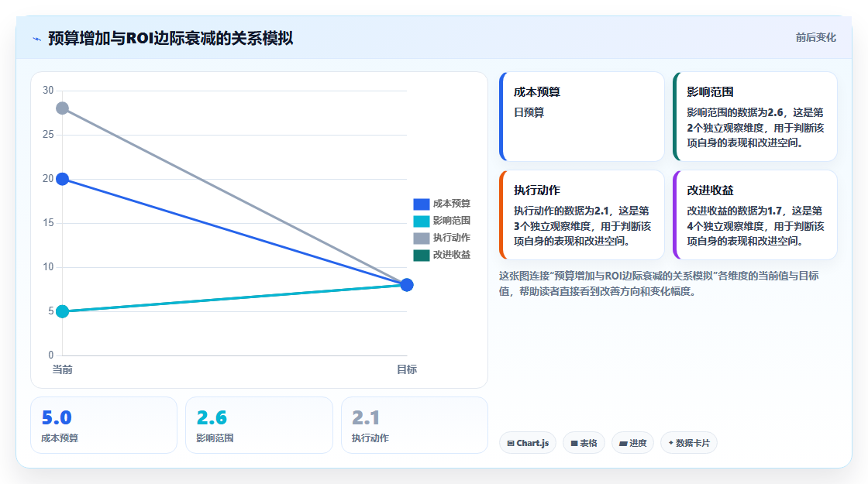Click the chart description paragraph text

coord(659,283)
